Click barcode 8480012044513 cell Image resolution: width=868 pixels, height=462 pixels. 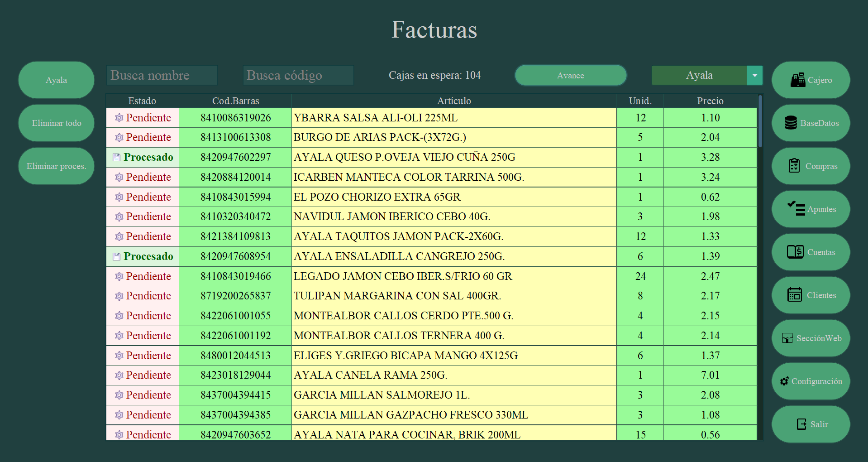pyautogui.click(x=235, y=356)
